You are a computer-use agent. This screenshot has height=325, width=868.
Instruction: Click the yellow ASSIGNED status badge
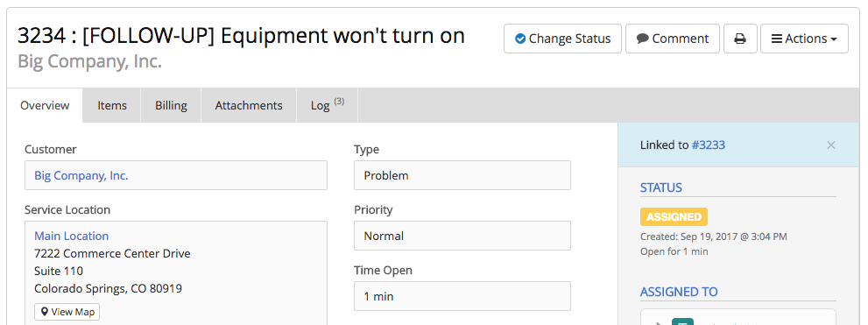pos(674,216)
